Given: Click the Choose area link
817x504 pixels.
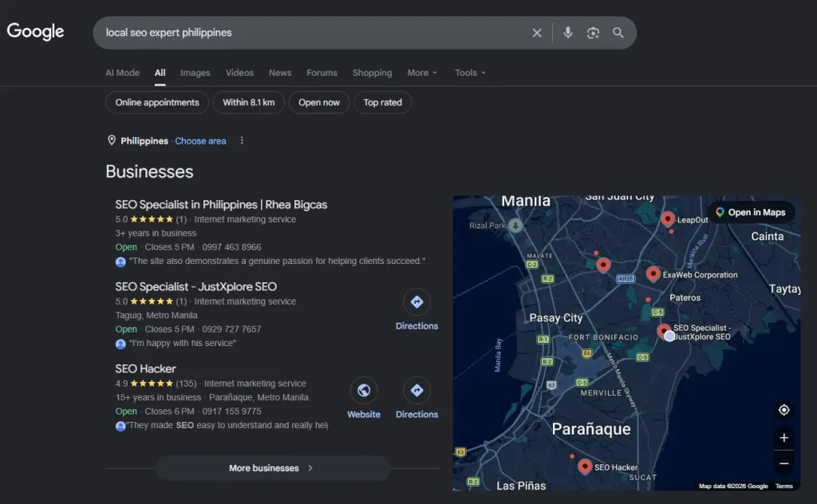Looking at the screenshot, I should (x=200, y=141).
